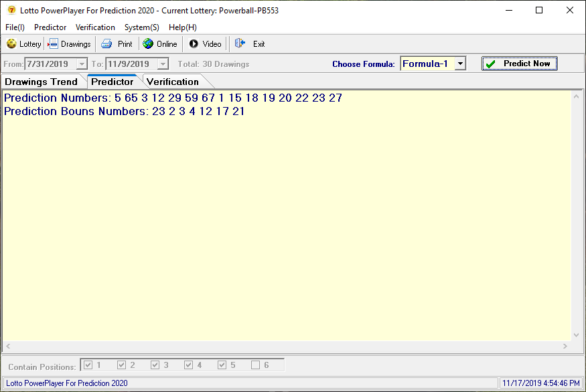
Task: Click status bar text Lotto PowerPlayer For Prediction 2020
Action: click(x=67, y=383)
